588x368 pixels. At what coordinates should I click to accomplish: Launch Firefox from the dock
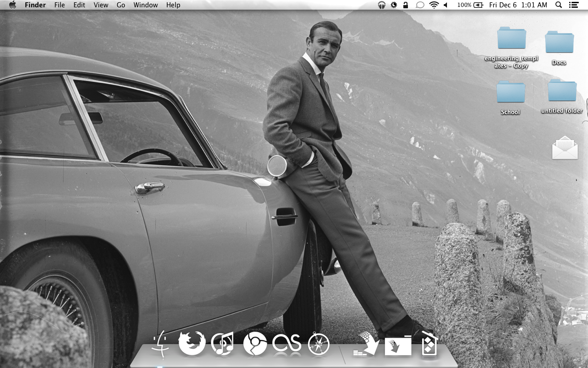pos(192,343)
